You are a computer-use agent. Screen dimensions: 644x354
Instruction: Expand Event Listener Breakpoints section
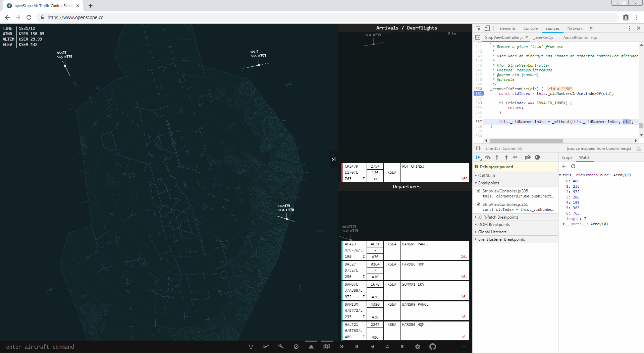coord(515,239)
